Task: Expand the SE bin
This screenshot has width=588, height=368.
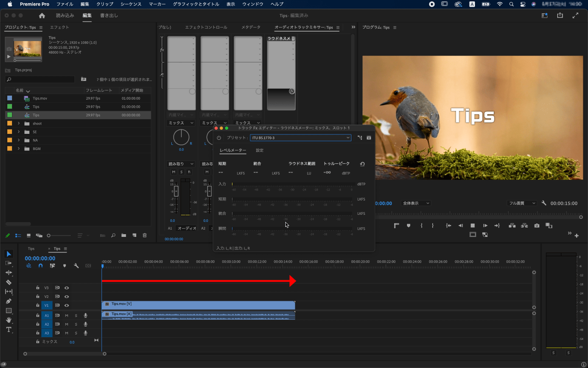Action: (x=19, y=132)
